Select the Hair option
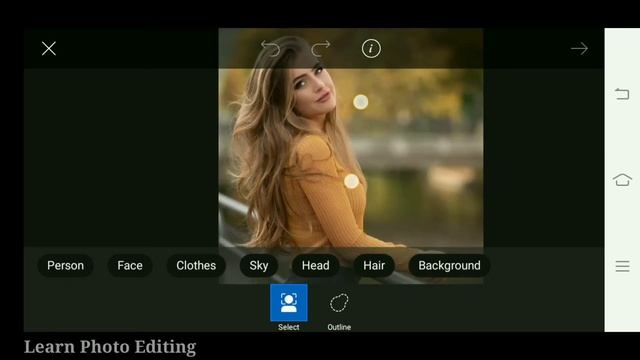The width and height of the screenshot is (640, 360). tap(374, 266)
